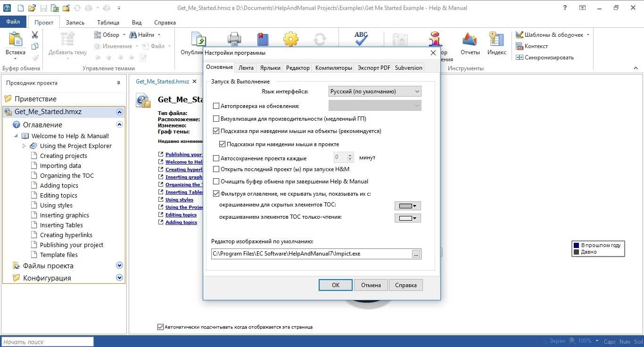Click the autosave minutes spinner field
The height and width of the screenshot is (347, 644).
[344, 157]
